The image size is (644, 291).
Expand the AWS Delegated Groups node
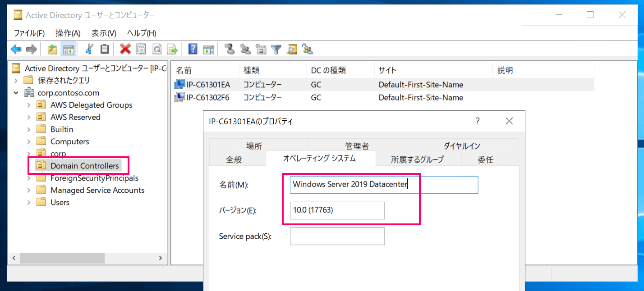28,105
